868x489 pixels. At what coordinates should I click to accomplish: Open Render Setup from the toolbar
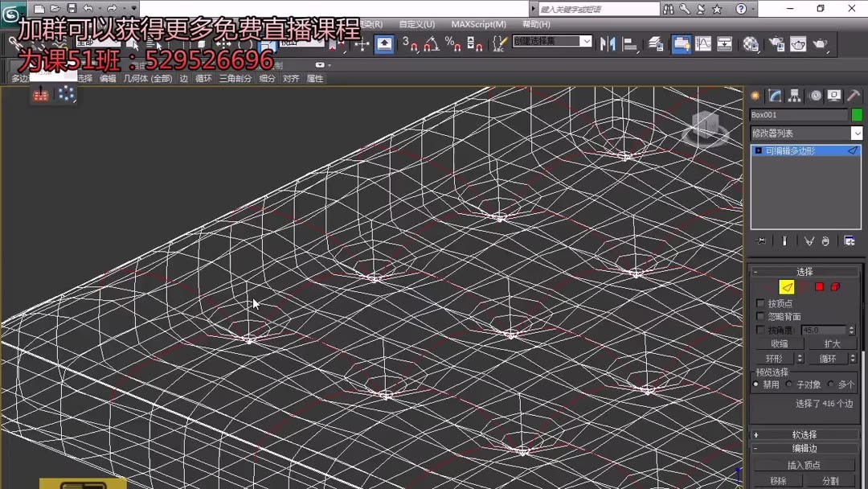tap(776, 44)
